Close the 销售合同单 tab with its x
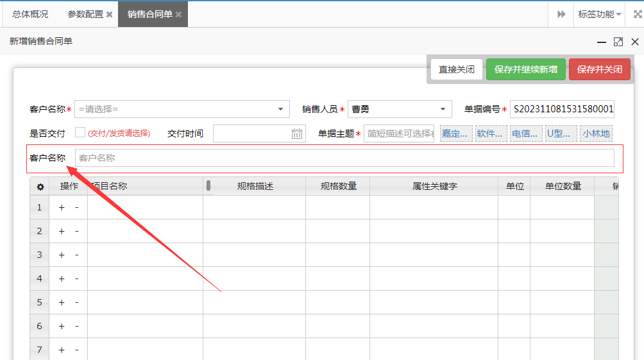 (178, 14)
